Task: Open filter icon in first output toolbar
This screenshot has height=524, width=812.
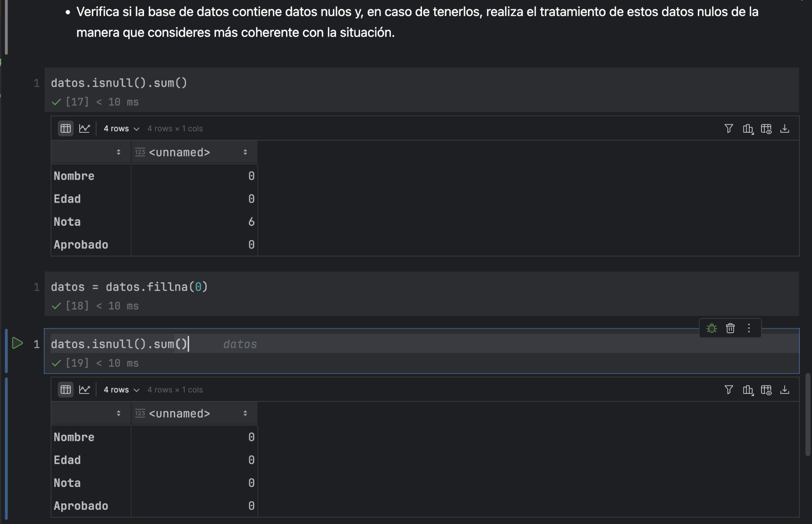Action: click(x=729, y=128)
